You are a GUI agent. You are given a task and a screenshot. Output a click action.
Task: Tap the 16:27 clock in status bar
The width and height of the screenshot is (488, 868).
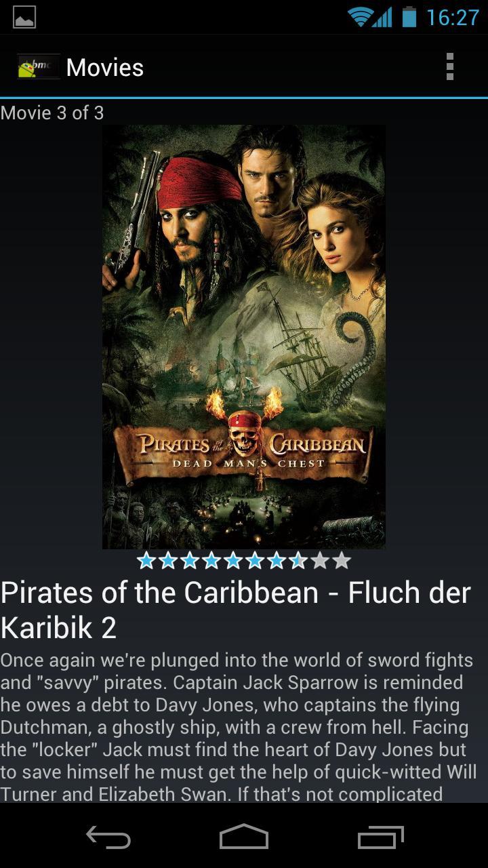pos(452,17)
